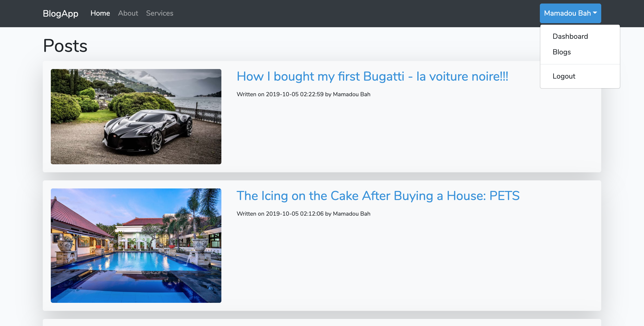Click the partially visible third post card
Viewport: 644px width, 326px height.
coord(322,323)
